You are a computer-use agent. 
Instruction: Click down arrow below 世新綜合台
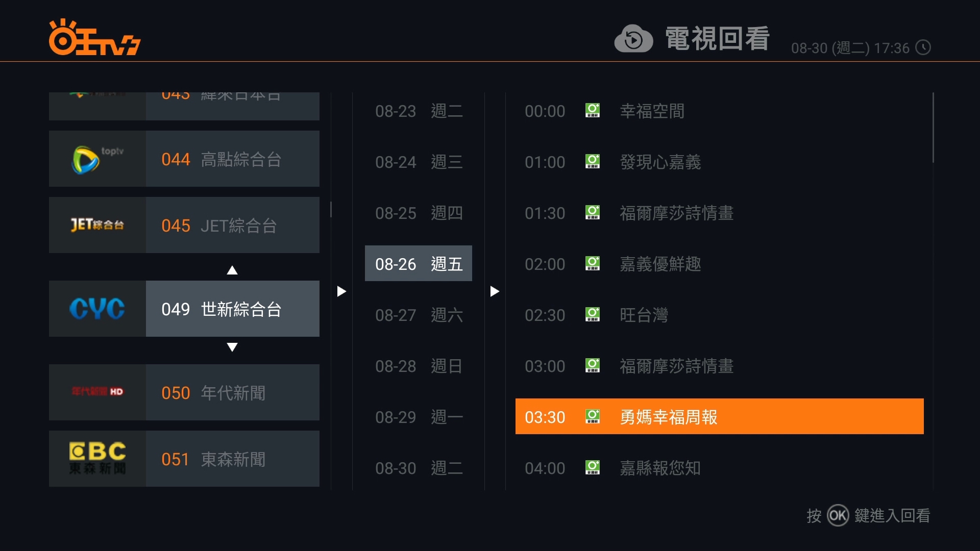coord(232,347)
